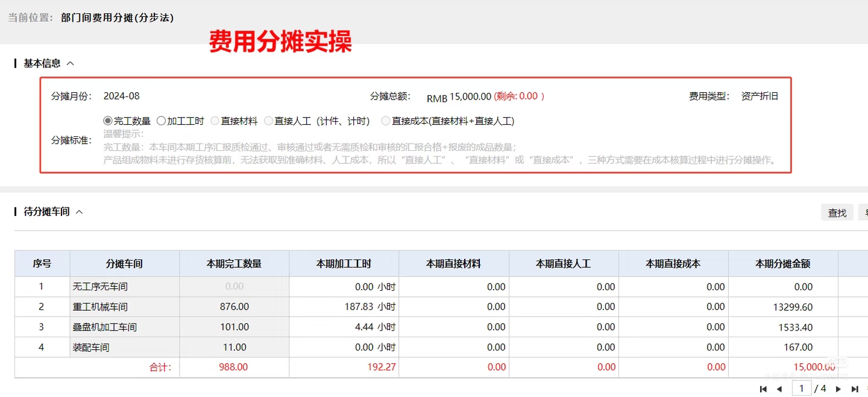Click the remaining amount text 剩余: 0.00
The height and width of the screenshot is (397, 868).
click(x=520, y=96)
